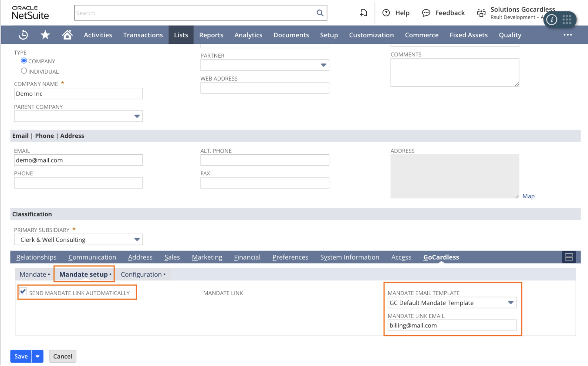Click the Cancel button
This screenshot has height=366, width=588.
[62, 356]
